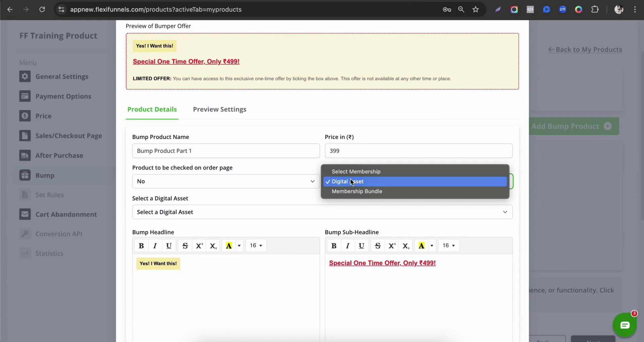This screenshot has height=342, width=644.
Task: Open the Select a Digital Asset dropdown
Action: (322, 212)
